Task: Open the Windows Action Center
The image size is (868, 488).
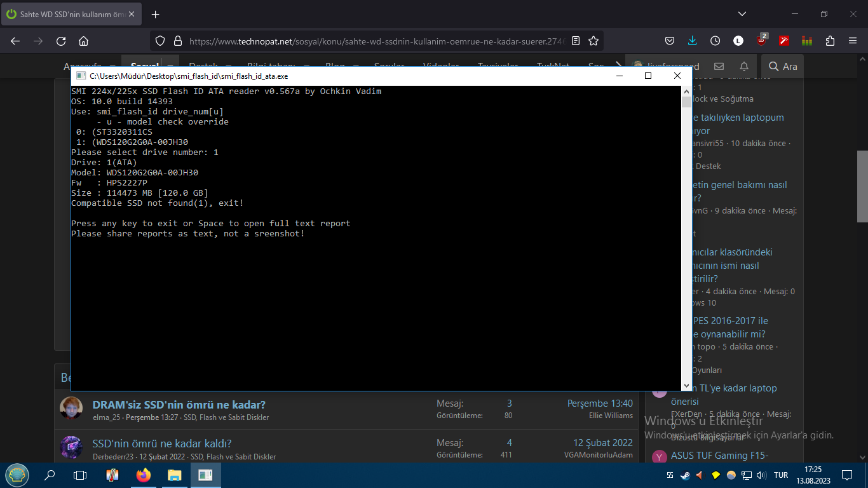Action: click(x=847, y=475)
